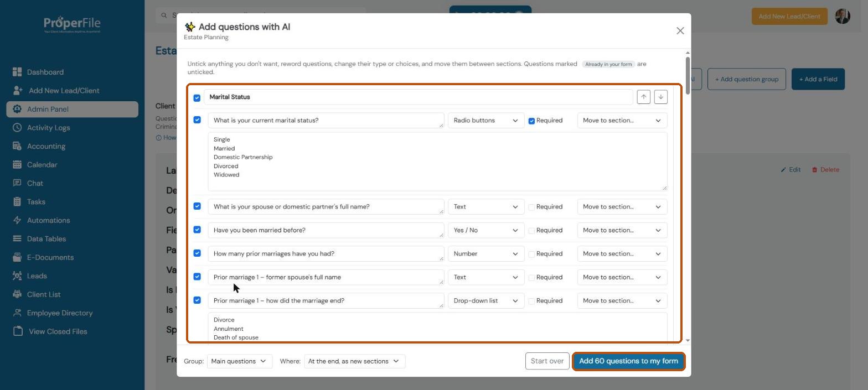Navigate to Automations

point(49,220)
